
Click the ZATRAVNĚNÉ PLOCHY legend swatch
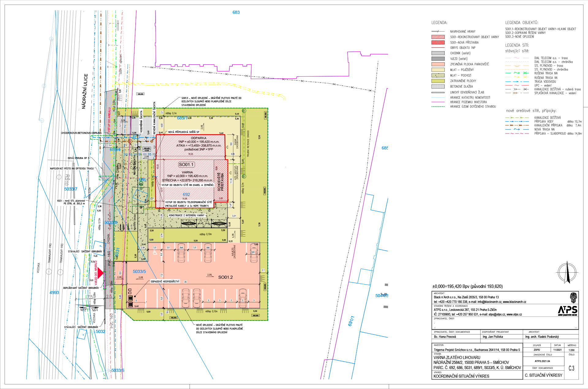(x=438, y=81)
